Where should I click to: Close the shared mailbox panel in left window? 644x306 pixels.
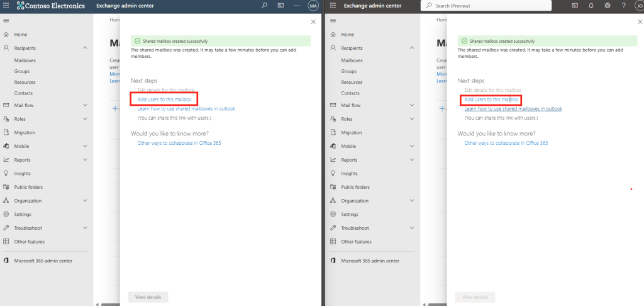coord(313,22)
